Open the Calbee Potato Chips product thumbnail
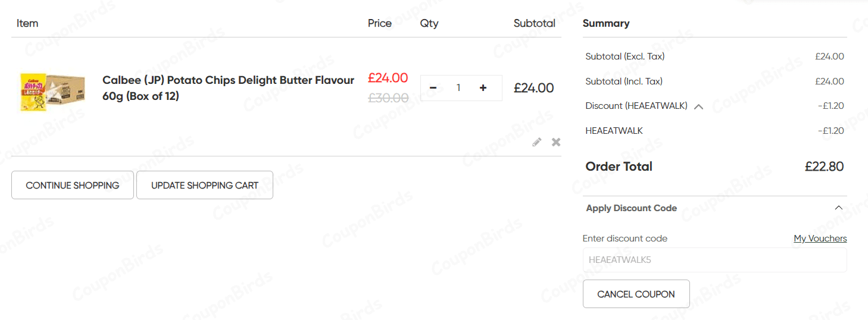 [52, 92]
